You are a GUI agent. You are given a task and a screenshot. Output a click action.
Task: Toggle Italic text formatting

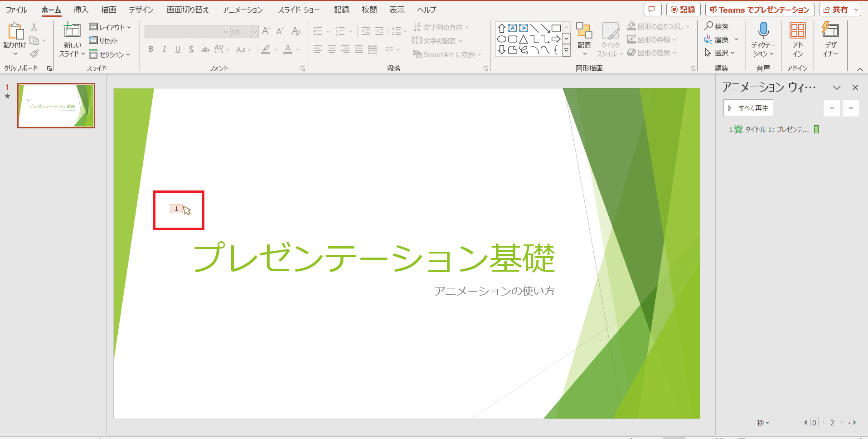coord(164,49)
